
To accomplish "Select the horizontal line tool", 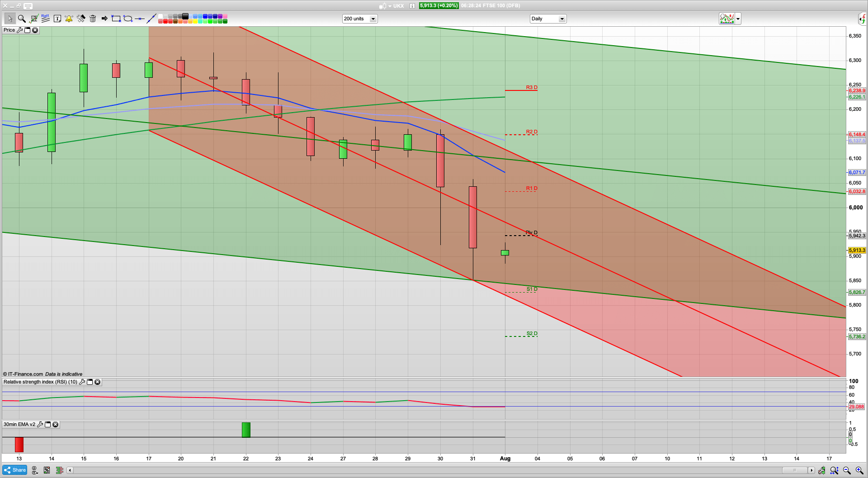I will pos(140,19).
